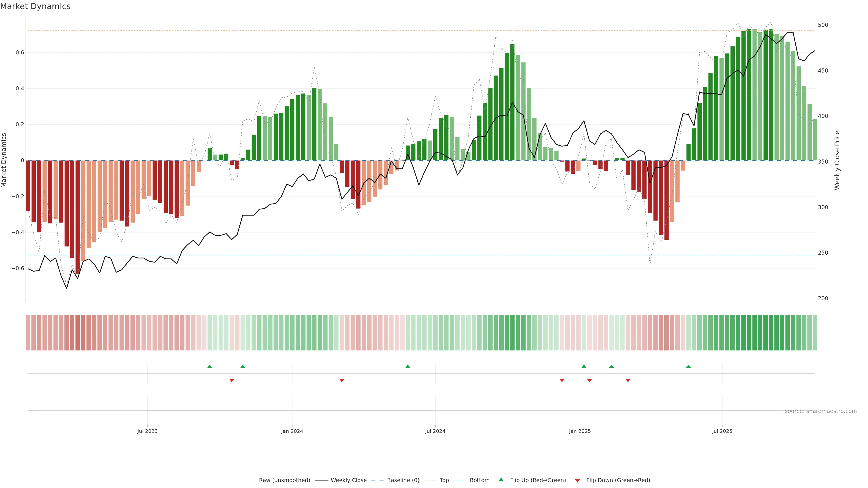Click the Market Dynamics chart title
Screen dimensions: 868x488
[x=35, y=6]
